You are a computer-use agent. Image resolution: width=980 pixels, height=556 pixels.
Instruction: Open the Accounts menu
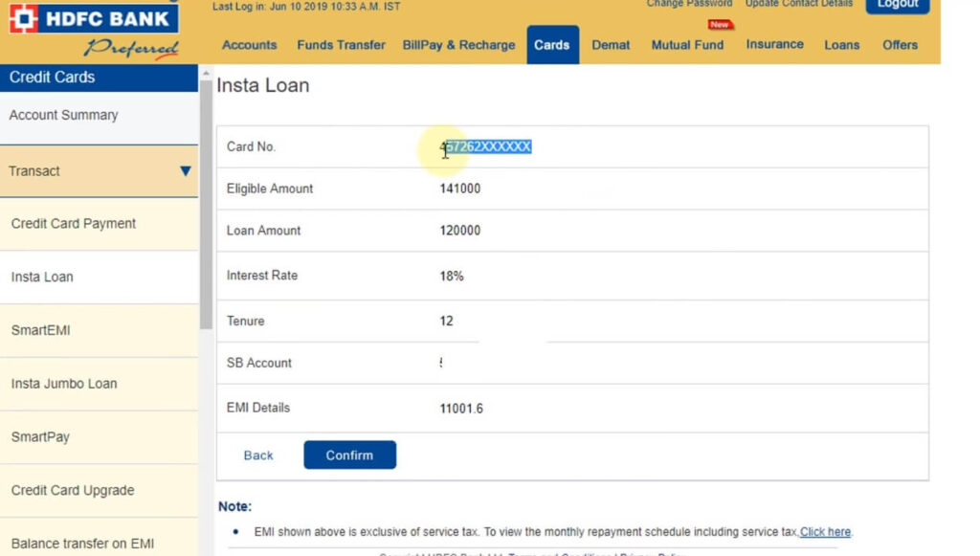(x=249, y=45)
